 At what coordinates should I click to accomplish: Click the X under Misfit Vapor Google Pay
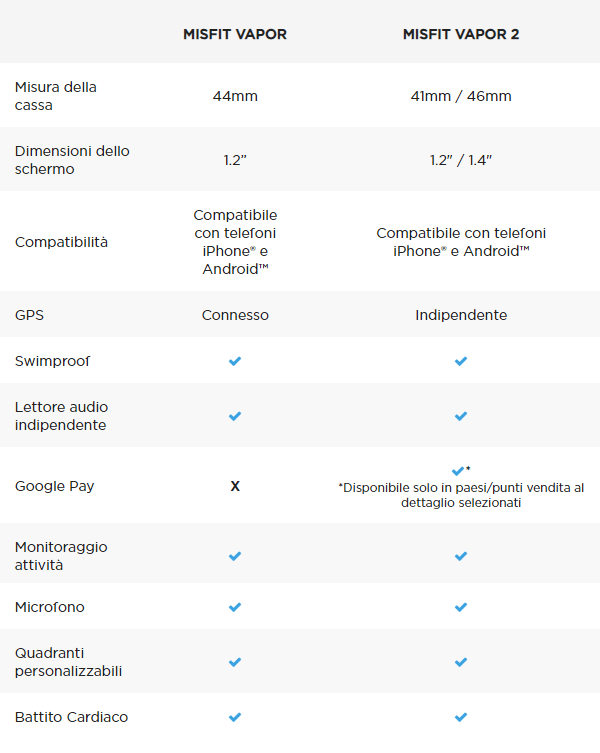[x=235, y=486]
